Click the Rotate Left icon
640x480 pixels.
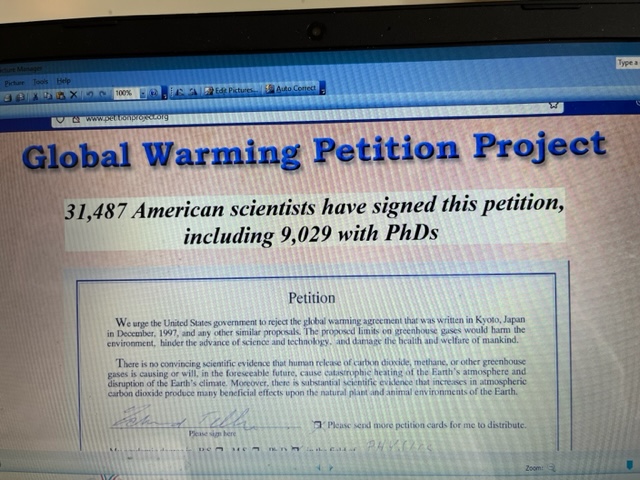tap(180, 92)
